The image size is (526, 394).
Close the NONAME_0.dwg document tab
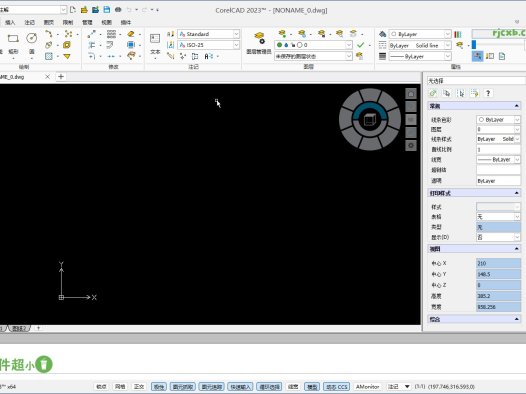click(47, 77)
